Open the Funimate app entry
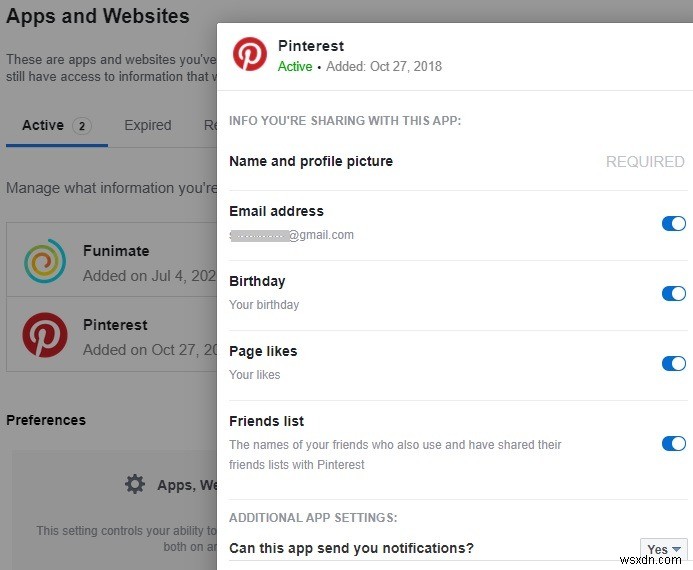The image size is (693, 570). pos(112,260)
